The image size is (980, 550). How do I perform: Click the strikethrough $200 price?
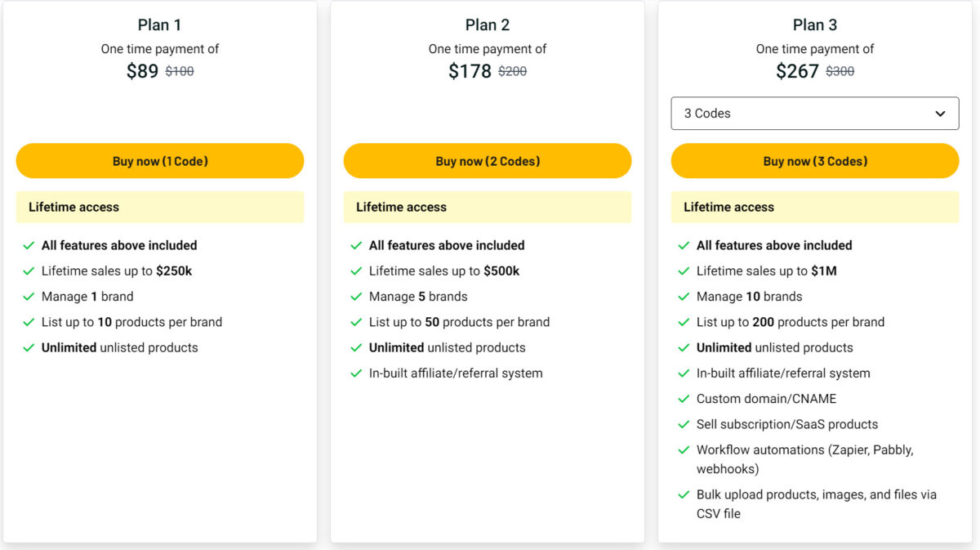point(513,71)
